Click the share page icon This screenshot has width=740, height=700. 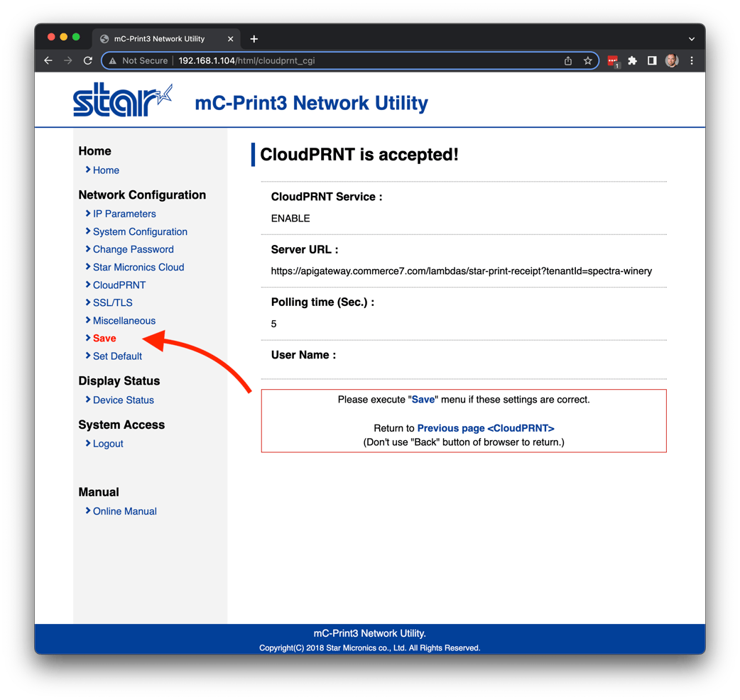[x=568, y=61]
